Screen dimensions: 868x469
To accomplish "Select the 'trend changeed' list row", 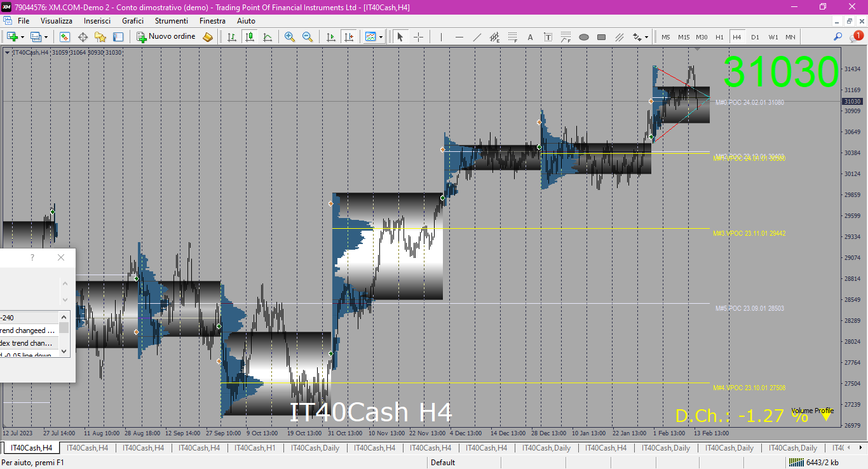I will click(29, 330).
